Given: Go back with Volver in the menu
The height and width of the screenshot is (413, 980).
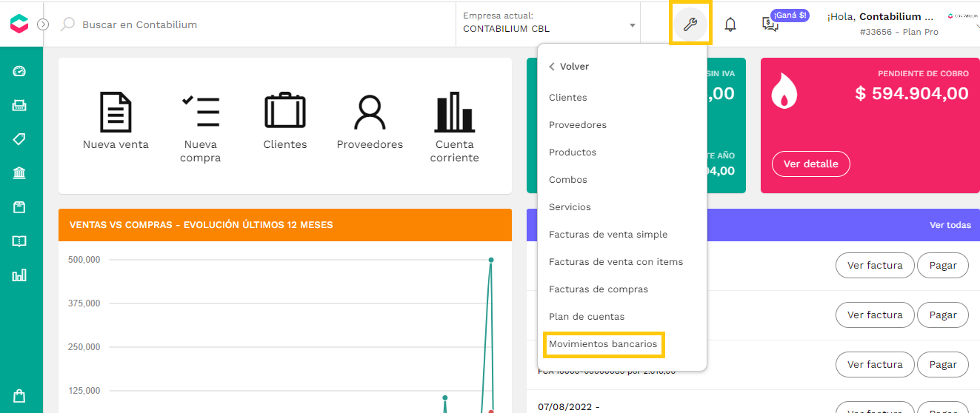Looking at the screenshot, I should [569, 67].
